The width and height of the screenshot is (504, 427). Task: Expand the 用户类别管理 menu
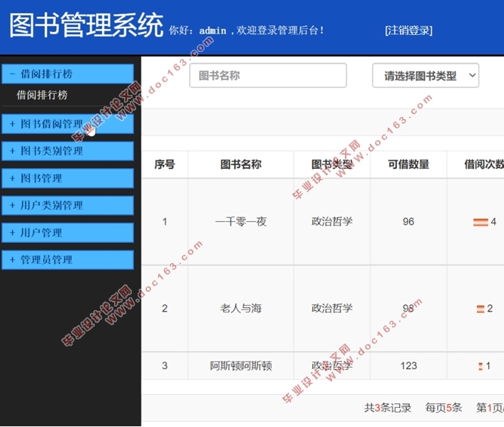tap(68, 205)
